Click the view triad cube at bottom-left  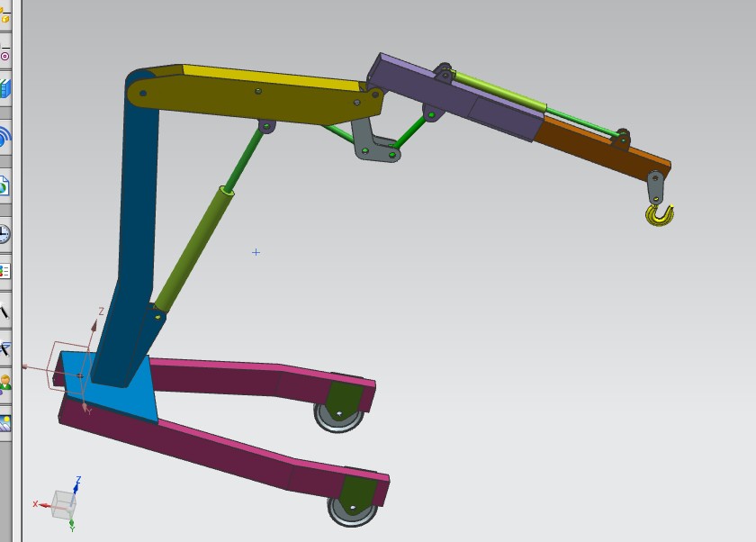point(63,504)
